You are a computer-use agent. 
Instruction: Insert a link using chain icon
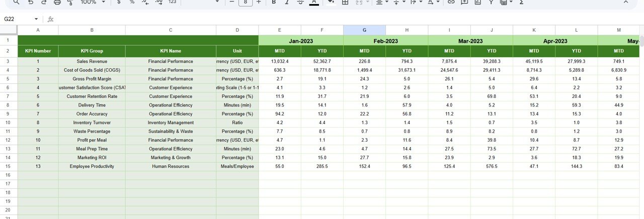[x=451, y=3]
